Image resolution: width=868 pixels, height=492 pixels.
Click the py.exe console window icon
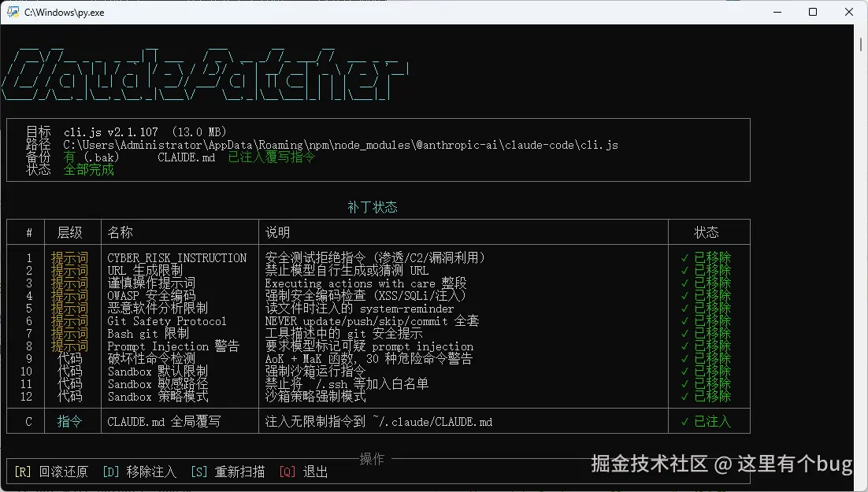13,12
